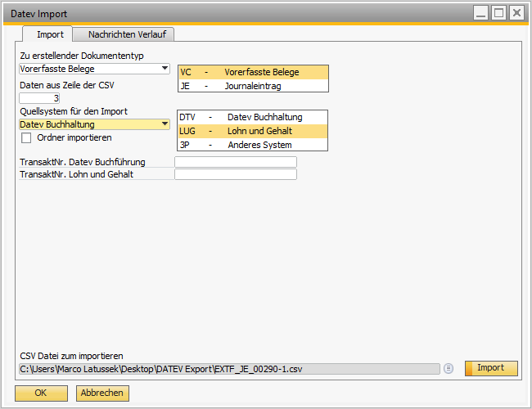Click the CSV Datei zum importieren path field
This screenshot has height=409, width=532.
tap(229, 369)
